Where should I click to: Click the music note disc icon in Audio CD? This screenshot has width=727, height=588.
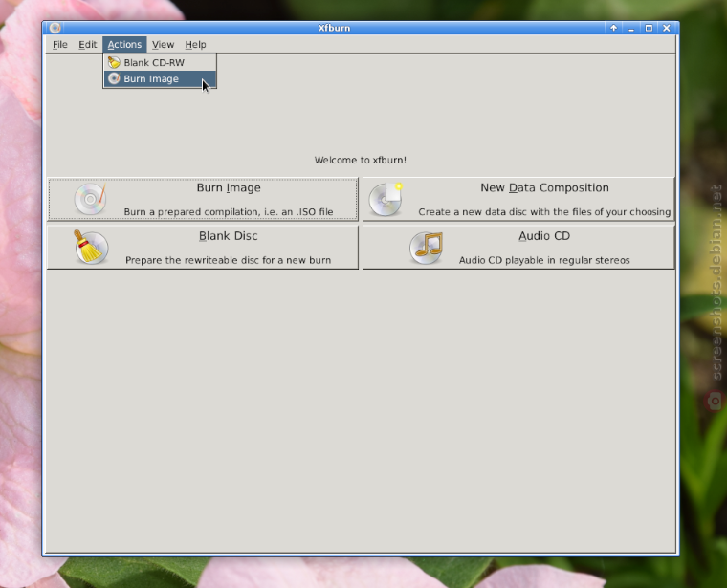tap(426, 248)
